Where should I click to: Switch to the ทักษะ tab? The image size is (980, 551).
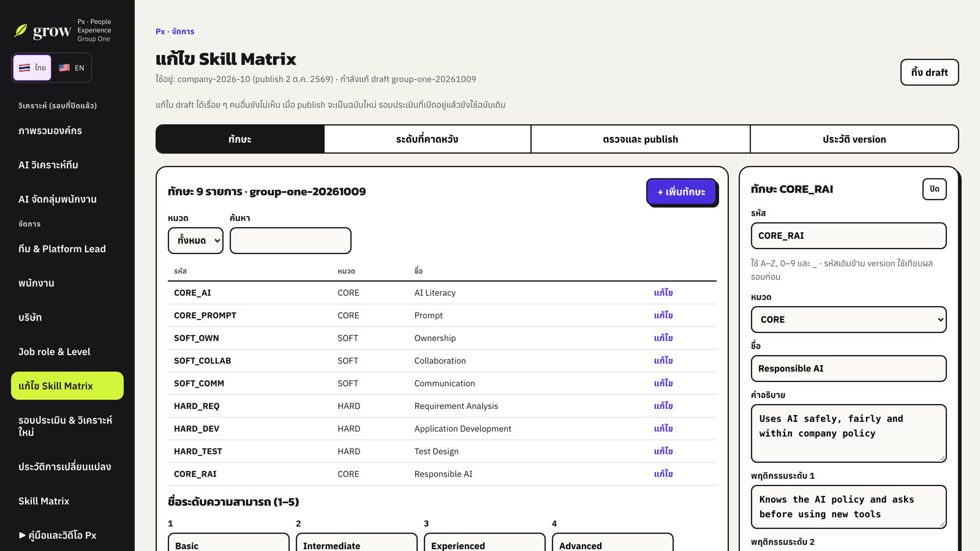tap(240, 139)
